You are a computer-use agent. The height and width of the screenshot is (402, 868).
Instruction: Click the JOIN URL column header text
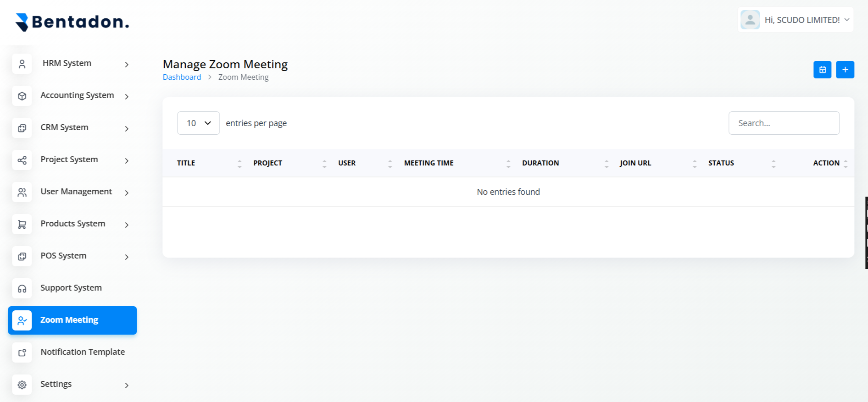635,163
